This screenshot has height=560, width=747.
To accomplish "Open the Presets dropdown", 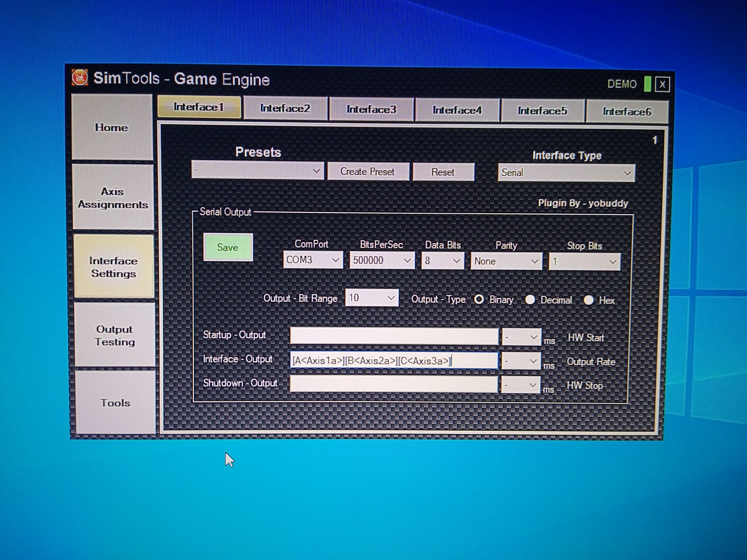I will point(257,170).
